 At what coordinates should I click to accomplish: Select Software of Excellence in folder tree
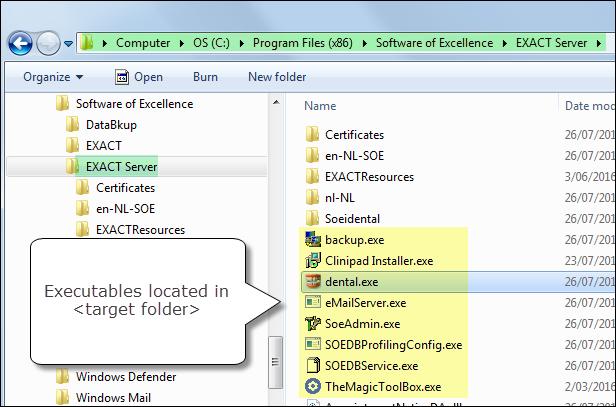(134, 104)
